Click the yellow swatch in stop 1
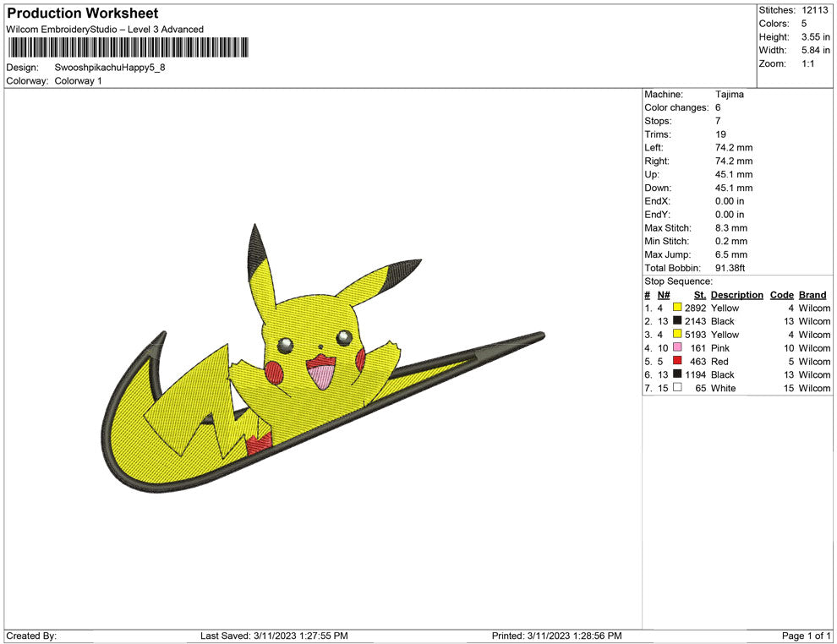Screen dimensions: 837x644 [677, 308]
